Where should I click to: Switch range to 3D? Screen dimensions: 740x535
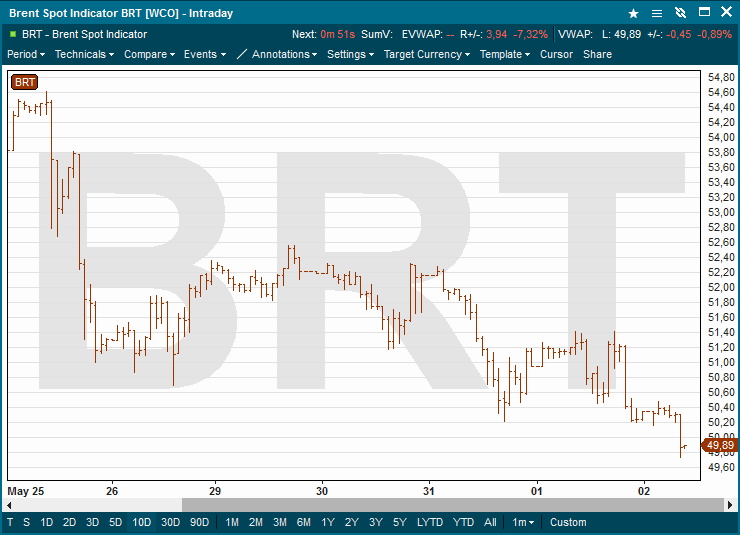pyautogui.click(x=92, y=522)
